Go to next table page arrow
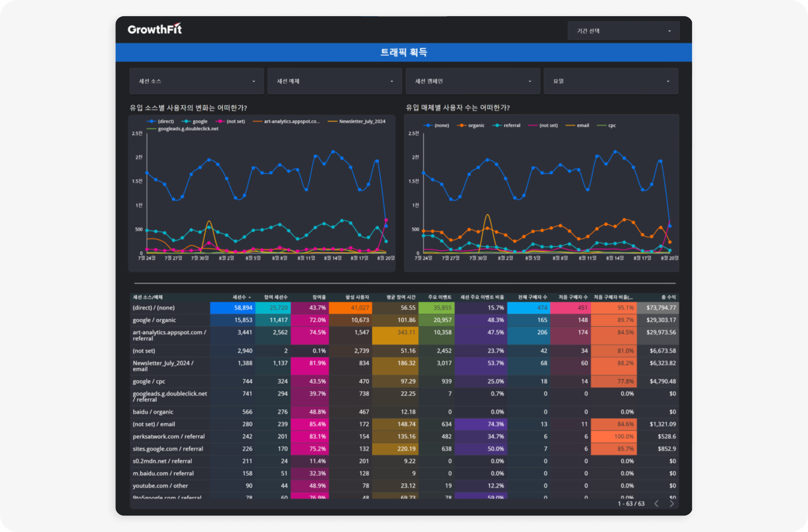 (672, 503)
